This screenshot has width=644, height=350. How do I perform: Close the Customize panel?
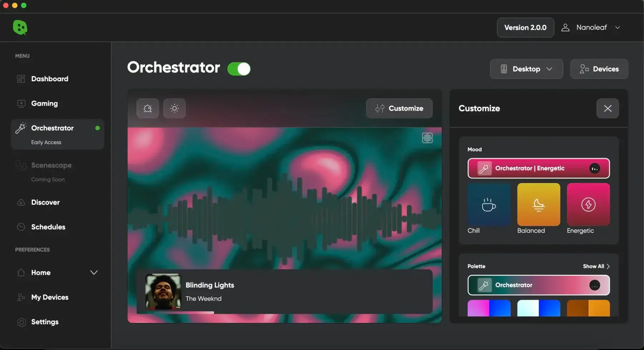(608, 108)
